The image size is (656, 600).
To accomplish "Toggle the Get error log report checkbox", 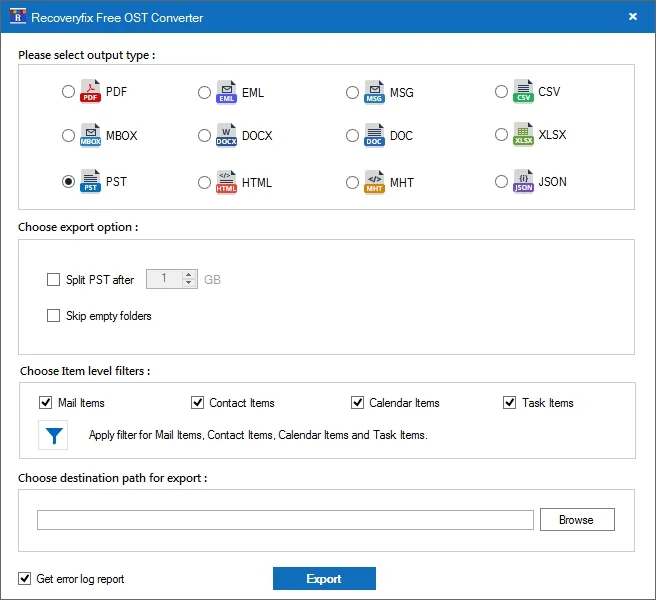I will point(24,579).
